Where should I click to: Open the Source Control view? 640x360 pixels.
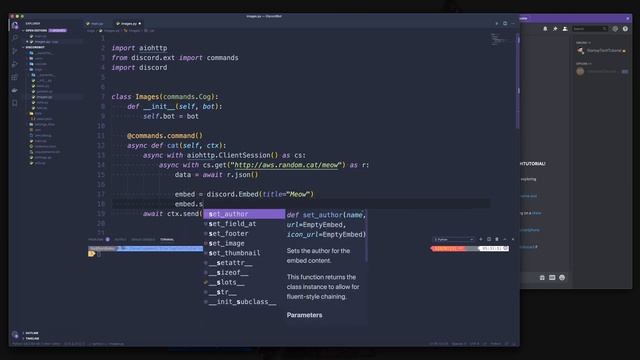(15, 51)
